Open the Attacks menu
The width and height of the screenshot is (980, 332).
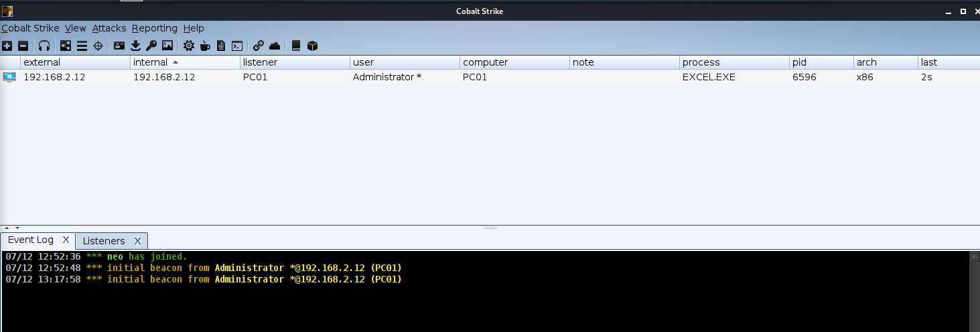109,28
